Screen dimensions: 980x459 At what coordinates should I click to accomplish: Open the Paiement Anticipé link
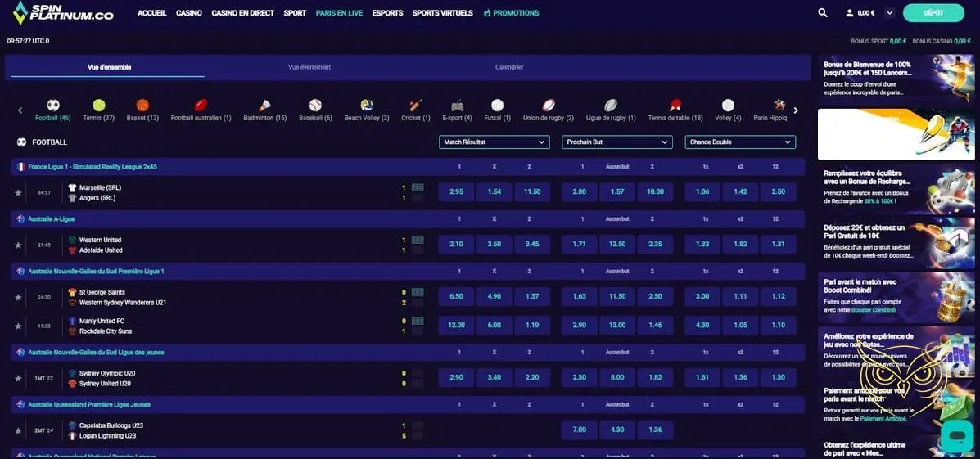point(883,419)
